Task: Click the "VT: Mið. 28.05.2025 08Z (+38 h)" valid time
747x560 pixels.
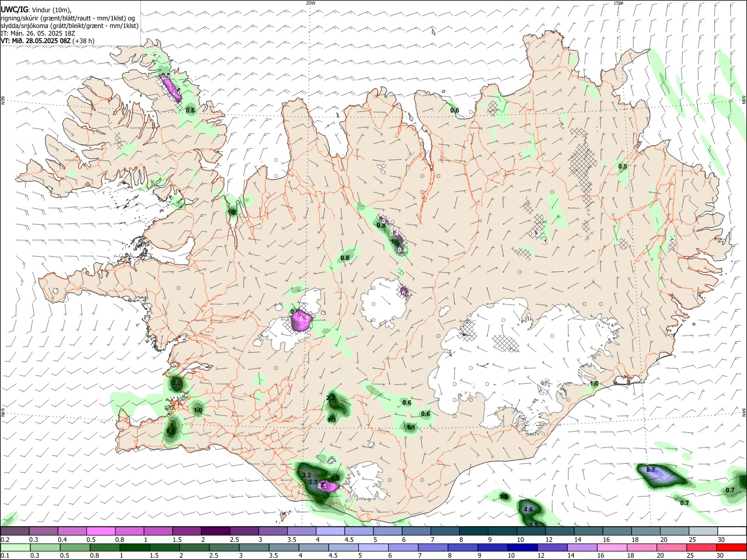Action: (47, 41)
